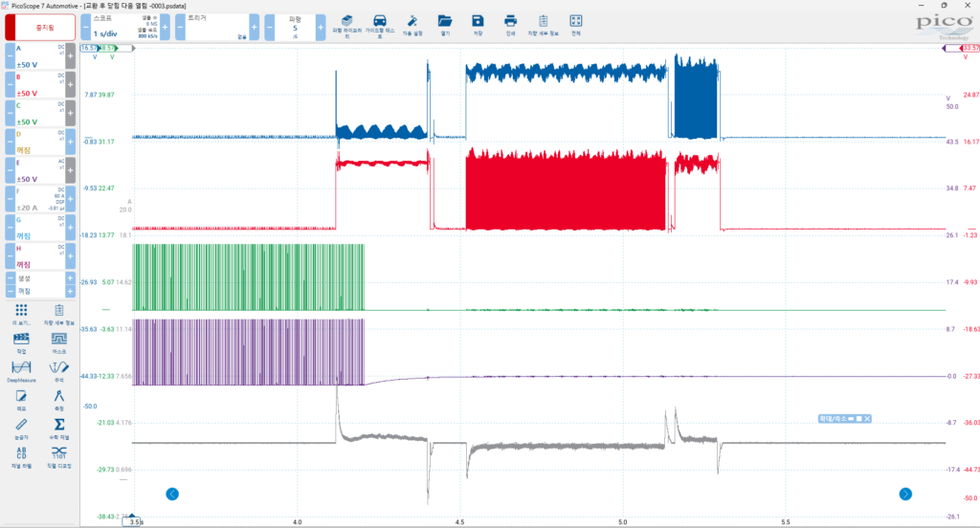The image size is (980, 528).
Task: Open the Serial Decoding tool
Action: point(58,454)
